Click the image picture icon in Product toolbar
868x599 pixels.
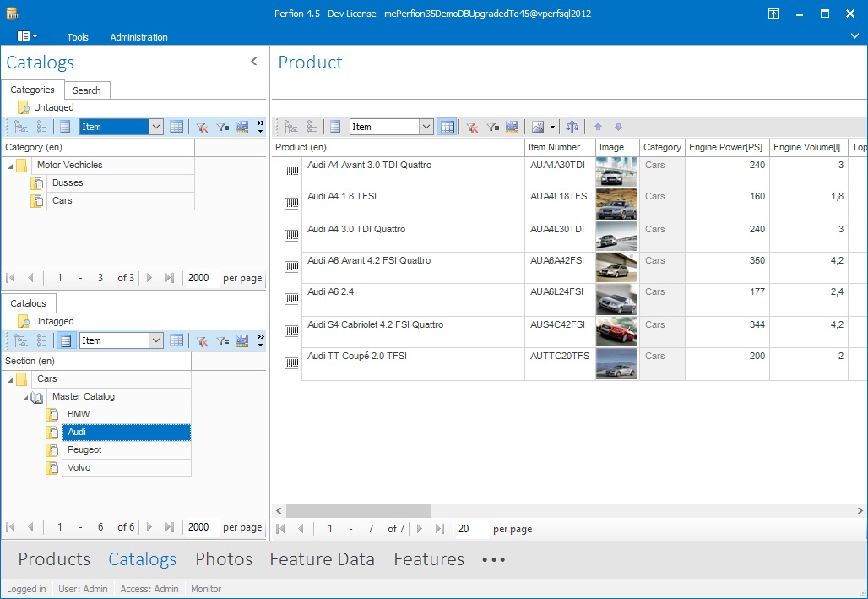538,127
